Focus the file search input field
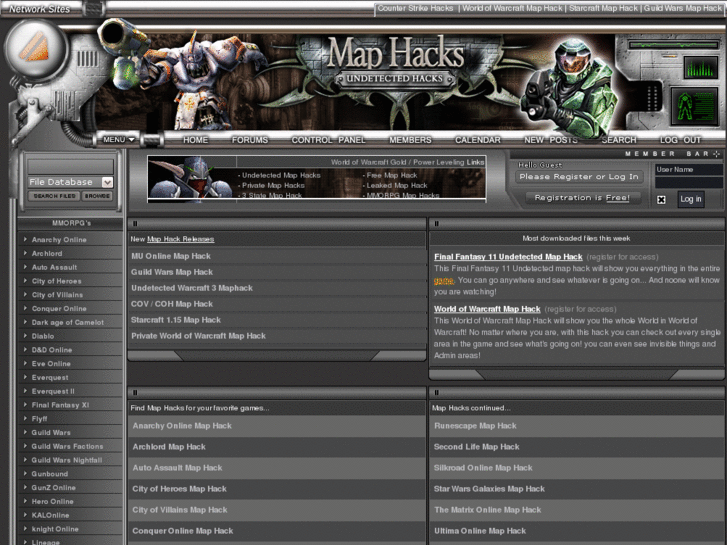727x545 pixels. tap(70, 167)
